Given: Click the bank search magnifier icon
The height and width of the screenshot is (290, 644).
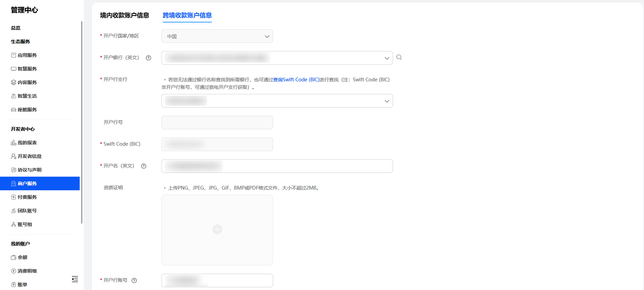Looking at the screenshot, I should (399, 57).
